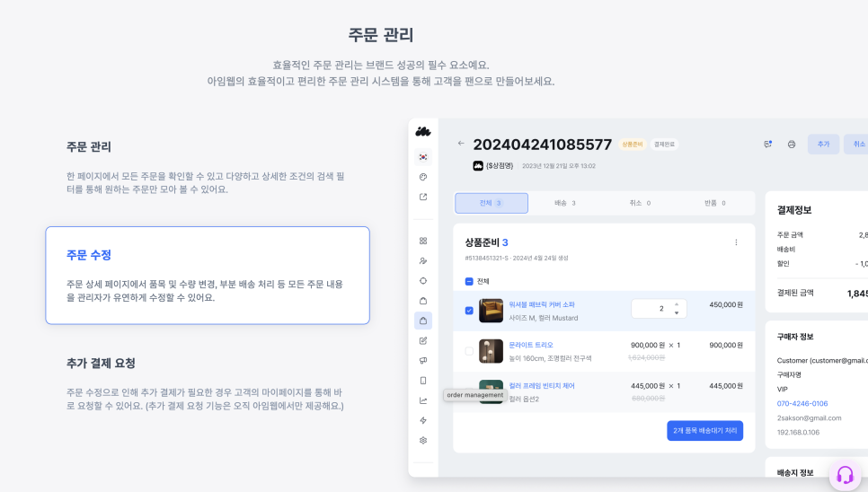Go back with the arrow beside the order number

pos(461,143)
